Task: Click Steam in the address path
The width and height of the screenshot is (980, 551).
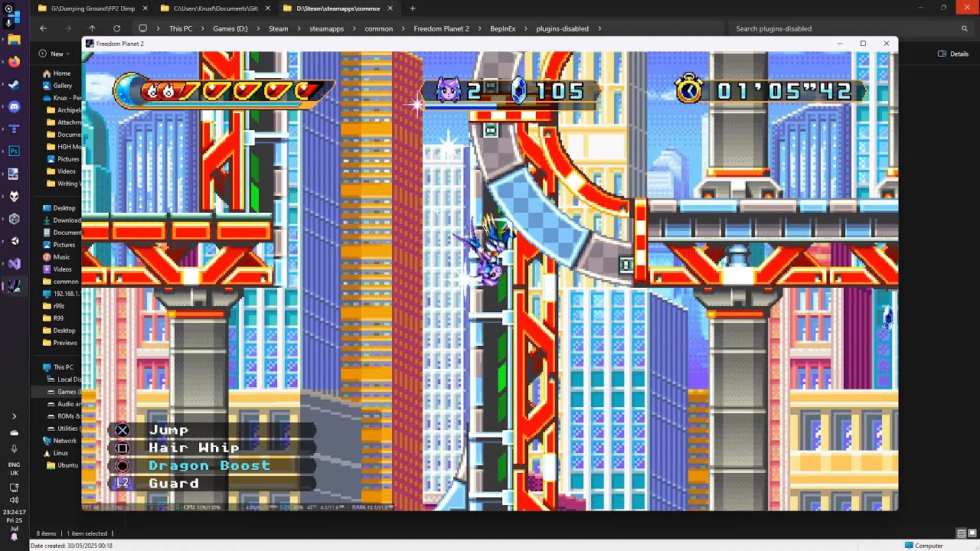Action: [279, 28]
